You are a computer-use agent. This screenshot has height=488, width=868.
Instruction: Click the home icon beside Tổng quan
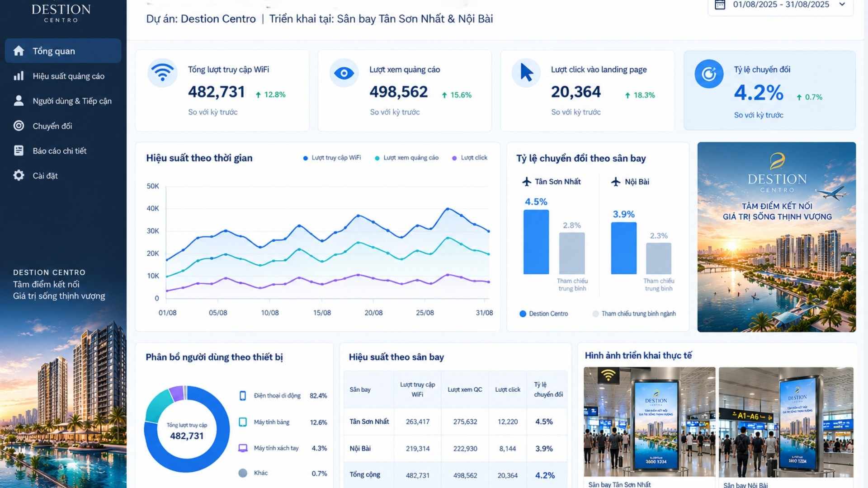[19, 51]
